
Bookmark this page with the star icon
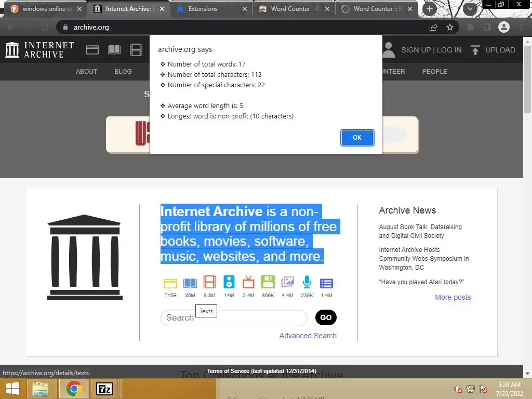[449, 27]
